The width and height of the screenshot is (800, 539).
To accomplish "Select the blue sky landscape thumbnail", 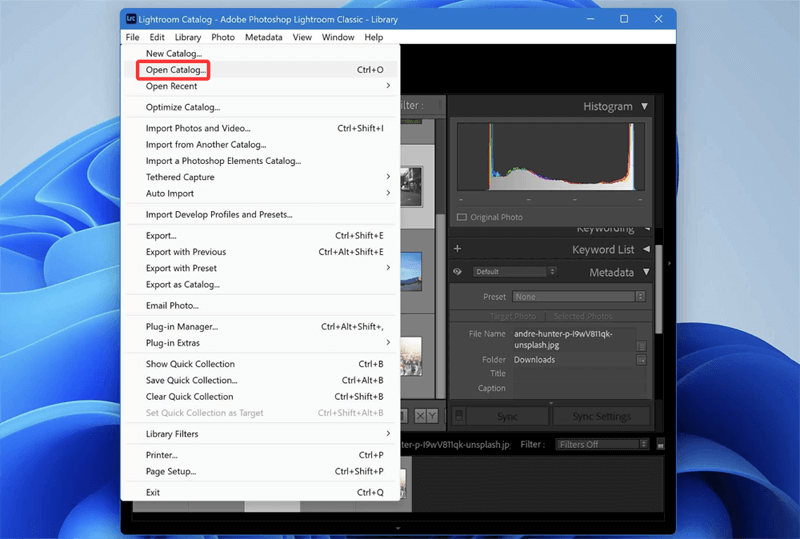I will coord(411,271).
